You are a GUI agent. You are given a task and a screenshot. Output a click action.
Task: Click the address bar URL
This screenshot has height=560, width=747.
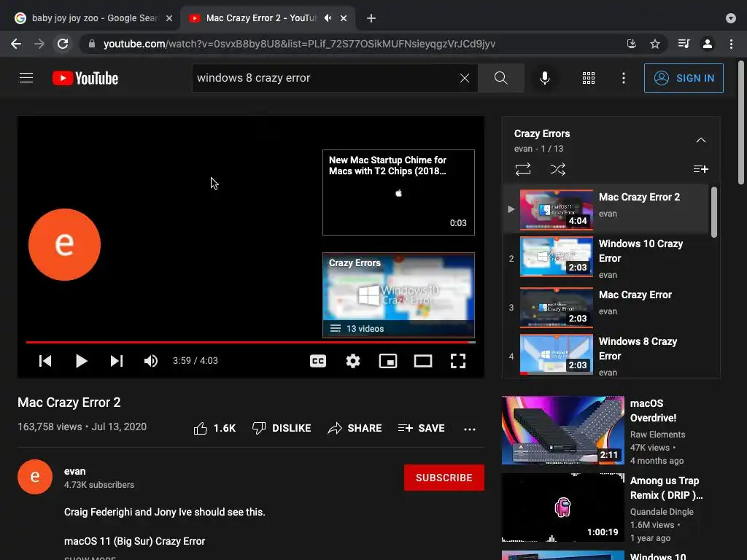tap(299, 44)
